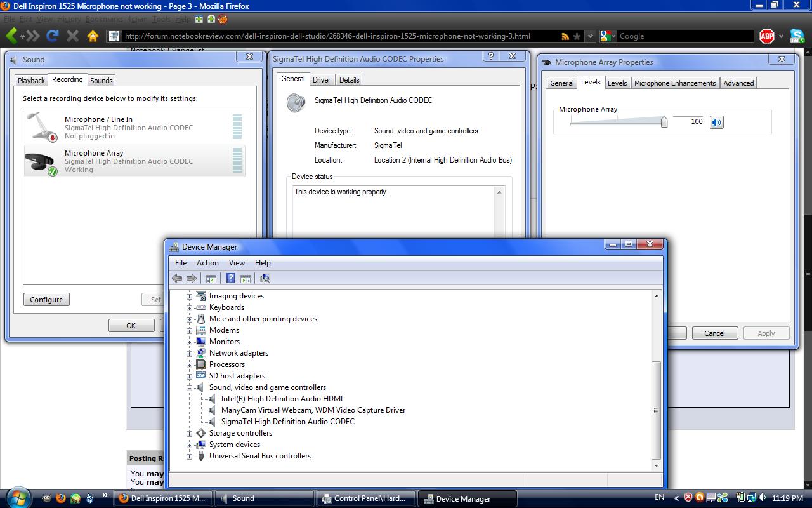Click the red shield security tray icon
Viewport: 812px width, 508px height.
pos(688,498)
